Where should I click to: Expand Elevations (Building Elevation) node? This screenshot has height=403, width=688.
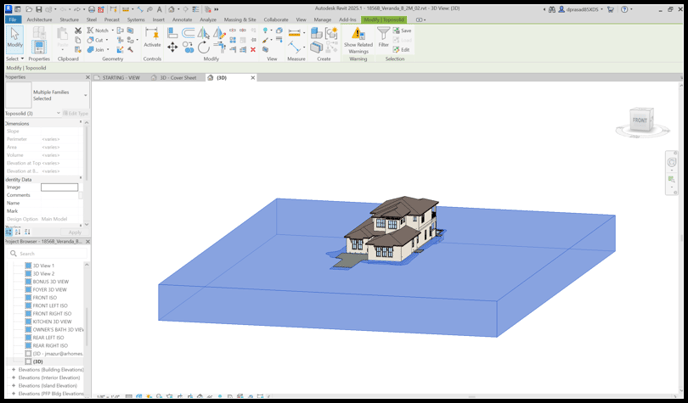coord(13,370)
